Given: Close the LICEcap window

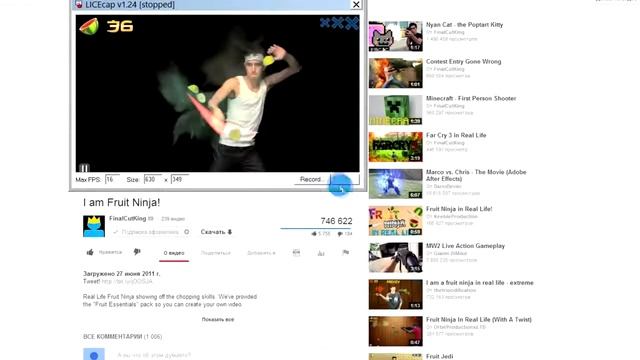Looking at the screenshot, I should (x=356, y=4).
